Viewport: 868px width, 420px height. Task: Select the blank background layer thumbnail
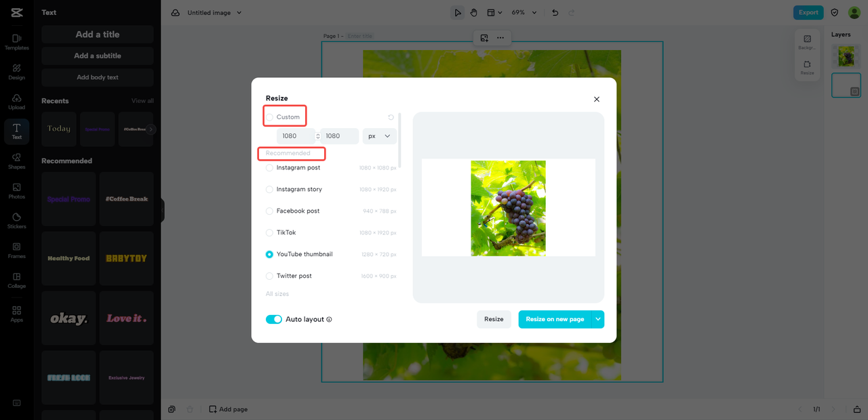pos(846,85)
